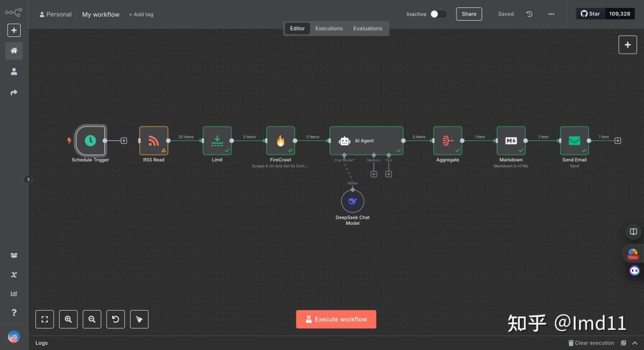Click Clear execution in Logs bar
This screenshot has width=644, height=350.
[591, 343]
